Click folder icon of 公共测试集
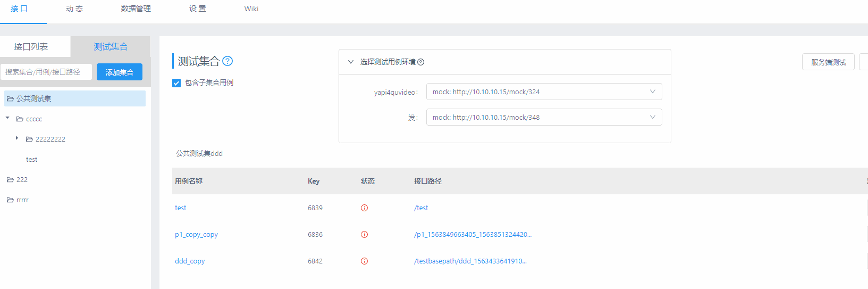The image size is (868, 289). point(10,99)
